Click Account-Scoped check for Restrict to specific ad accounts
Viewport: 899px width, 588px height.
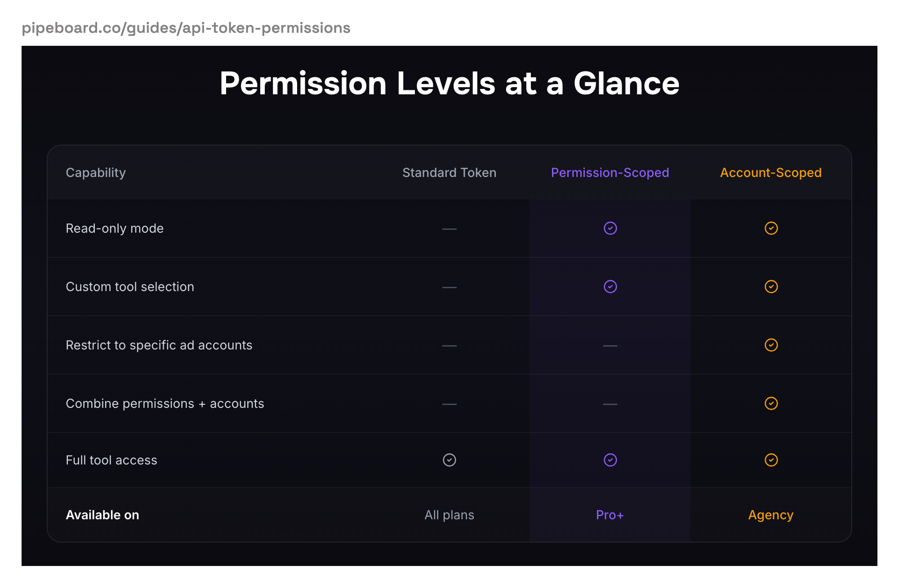[771, 345]
